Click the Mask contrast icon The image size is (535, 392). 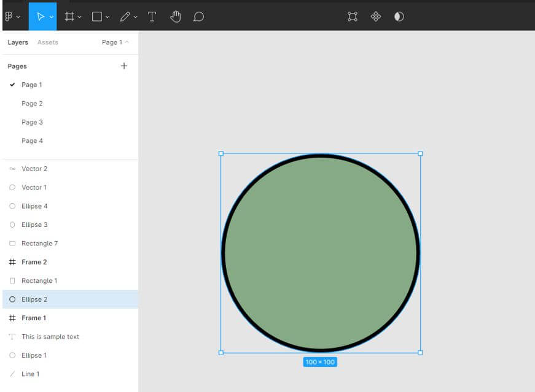point(399,17)
